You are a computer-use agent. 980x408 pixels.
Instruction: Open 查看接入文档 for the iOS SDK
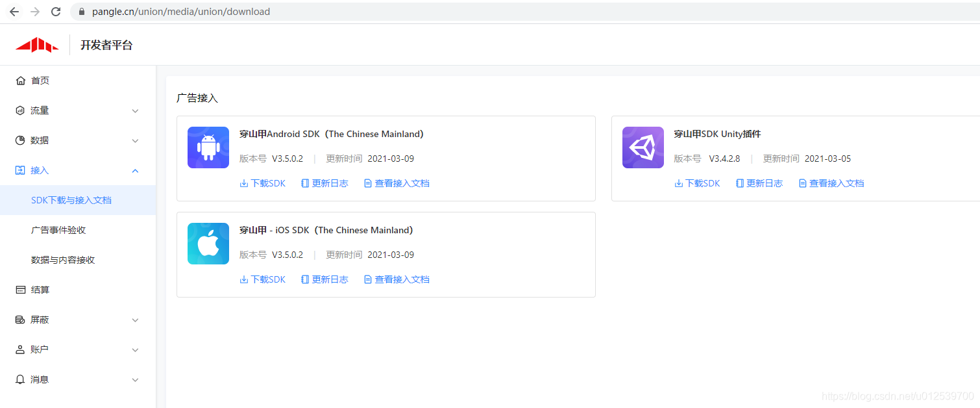[x=396, y=279]
